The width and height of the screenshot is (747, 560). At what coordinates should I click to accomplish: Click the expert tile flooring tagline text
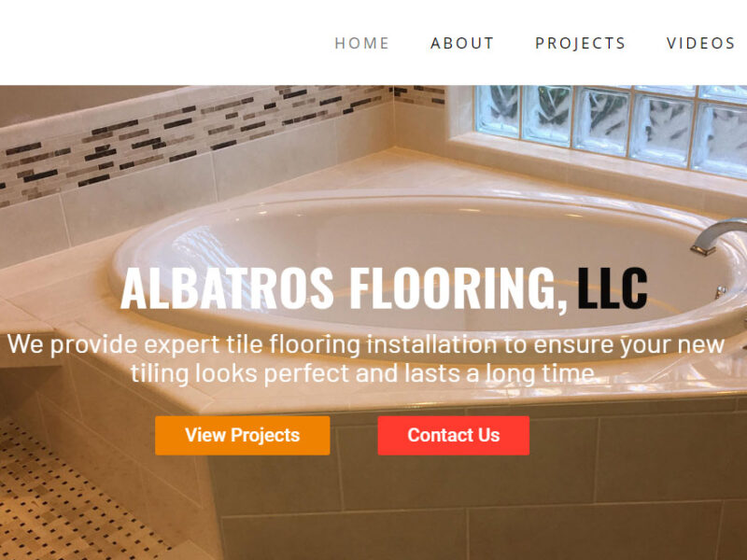(x=366, y=358)
